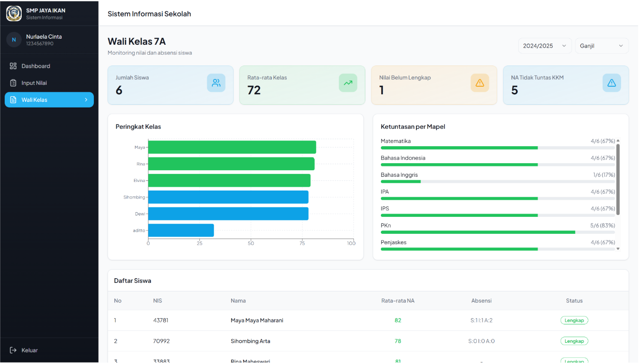Click the Nilai Belum Lengkap warning icon
Screen dimensions: 639x364
pos(480,83)
